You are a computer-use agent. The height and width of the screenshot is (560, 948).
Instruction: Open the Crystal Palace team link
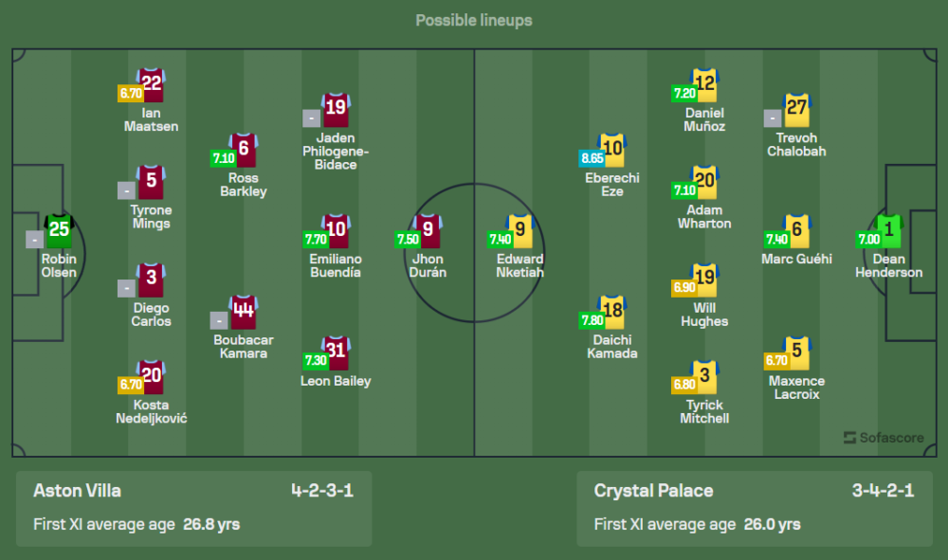click(x=653, y=491)
